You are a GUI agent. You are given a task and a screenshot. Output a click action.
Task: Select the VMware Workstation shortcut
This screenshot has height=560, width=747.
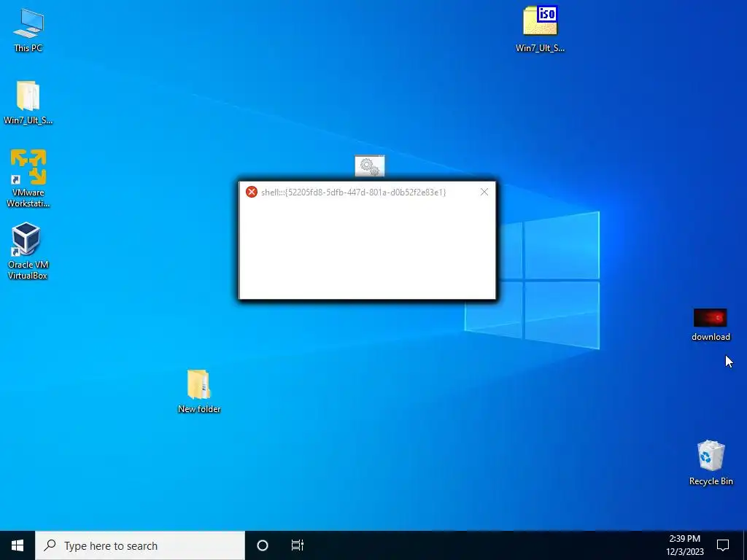(28, 178)
